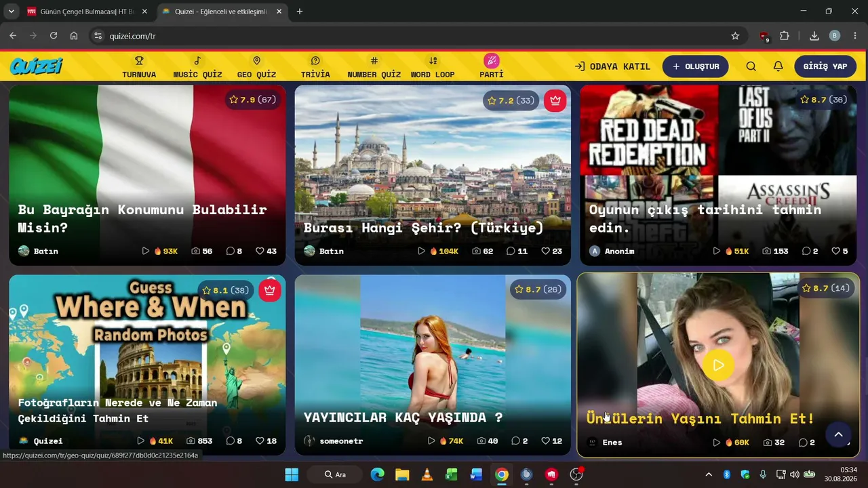Open comments on the Italian flag quiz
This screenshot has width=868, height=488.
234,251
